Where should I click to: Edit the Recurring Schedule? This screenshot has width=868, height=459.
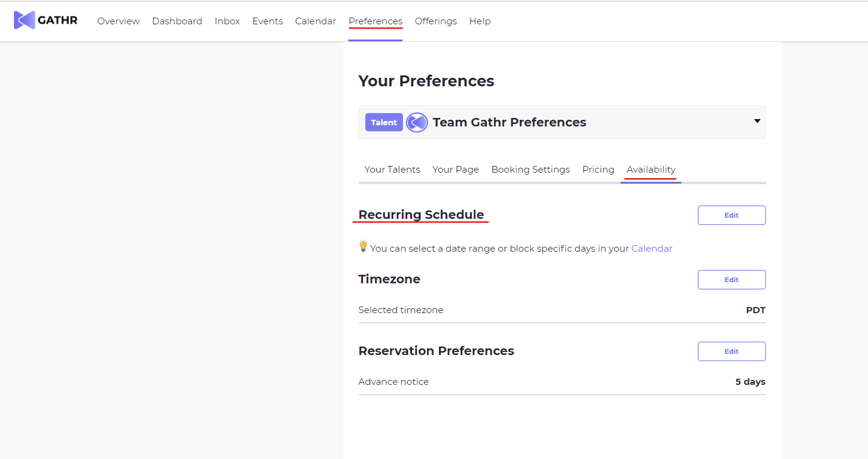click(731, 215)
